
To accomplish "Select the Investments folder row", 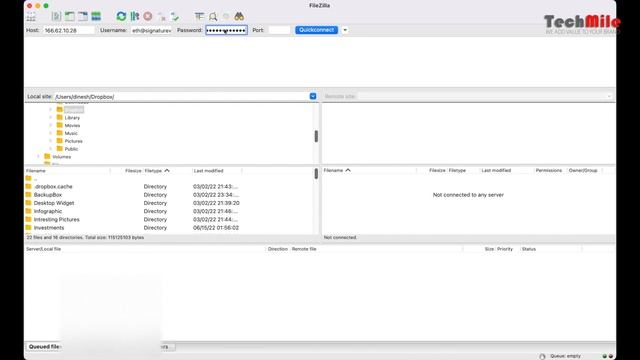I will [169, 227].
